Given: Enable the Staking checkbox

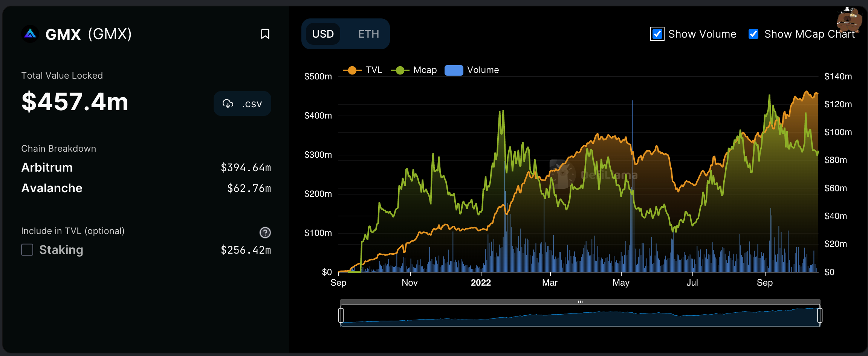Looking at the screenshot, I should click(x=27, y=250).
